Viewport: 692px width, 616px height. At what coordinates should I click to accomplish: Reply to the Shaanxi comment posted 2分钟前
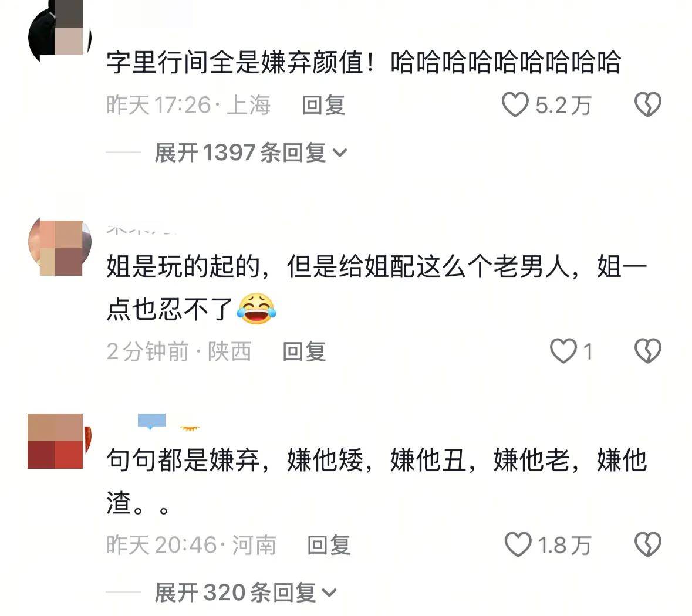click(304, 351)
